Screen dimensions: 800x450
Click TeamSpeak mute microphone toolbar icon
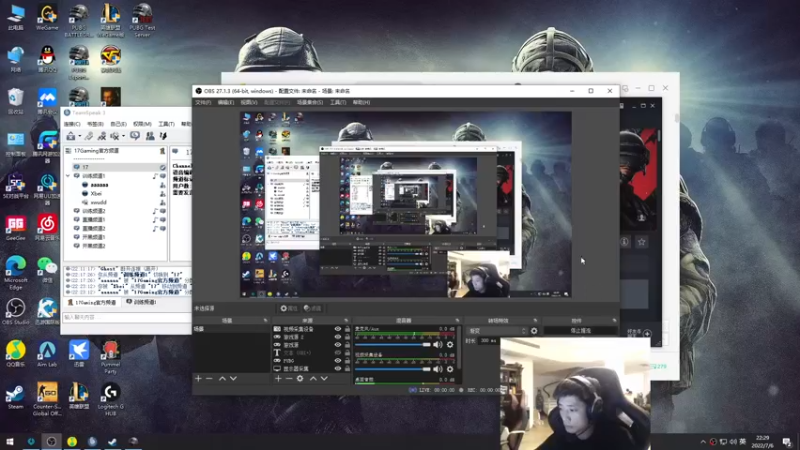pyautogui.click(x=102, y=136)
